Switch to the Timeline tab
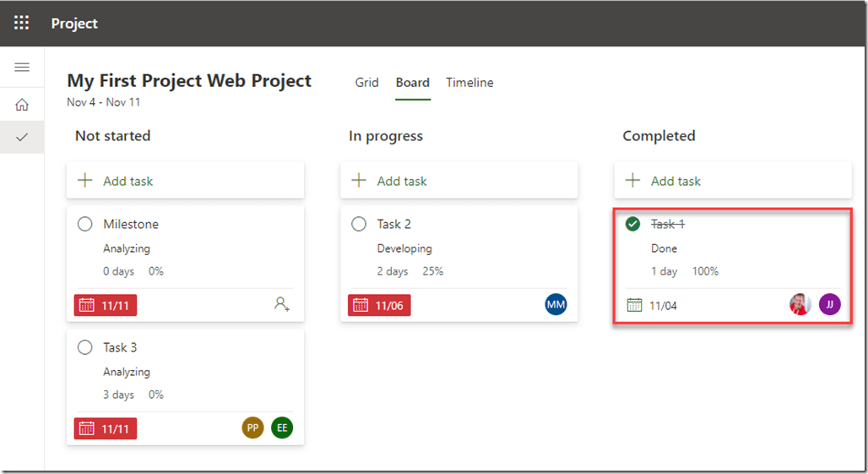Viewport: 868px width, 474px height. 469,83
